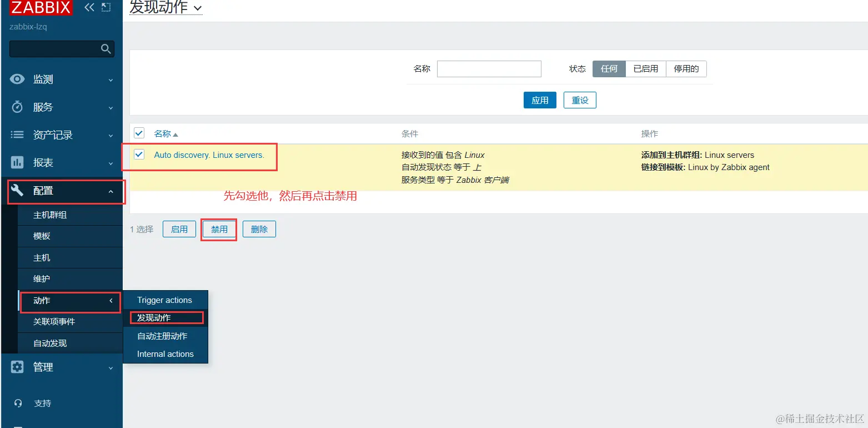
Task: Open Auto discovery. Linux servers. action link
Action: 209,155
